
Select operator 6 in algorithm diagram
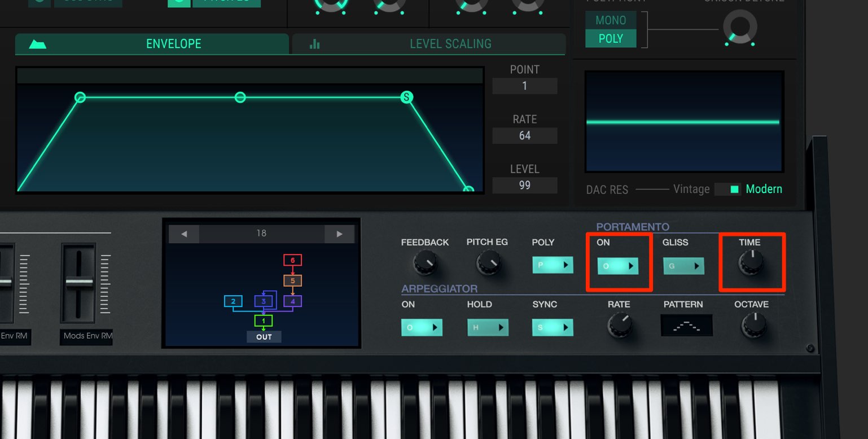[x=292, y=260]
